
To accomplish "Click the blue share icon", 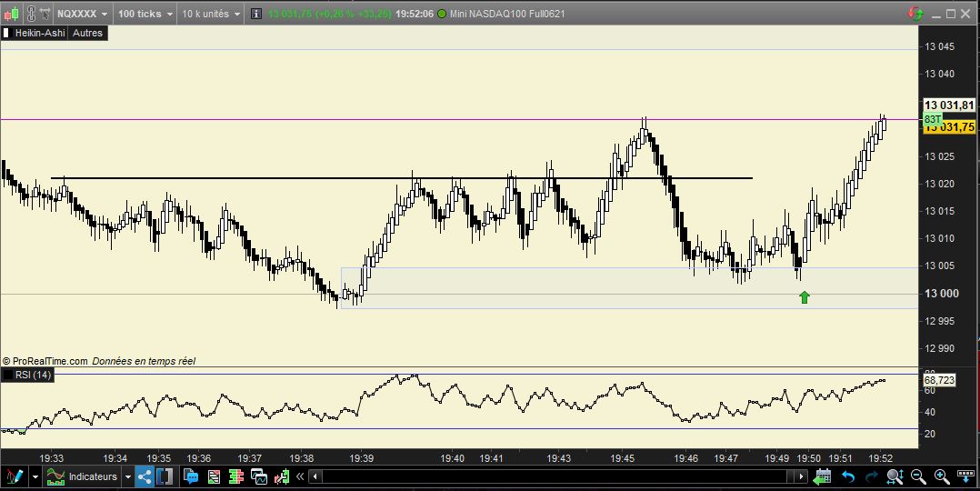I will coord(145,476).
